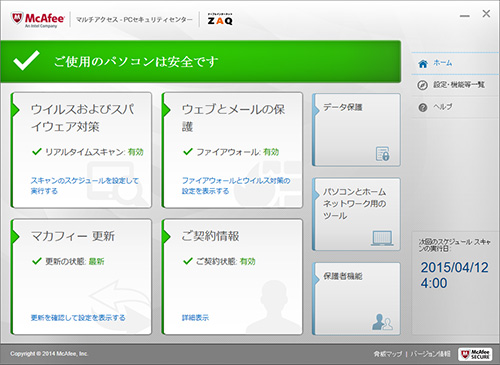This screenshot has height=365, width=500.
Task: Expand the パソコンとホームネットワーク用のツール tile arrow
Action: tap(316, 194)
